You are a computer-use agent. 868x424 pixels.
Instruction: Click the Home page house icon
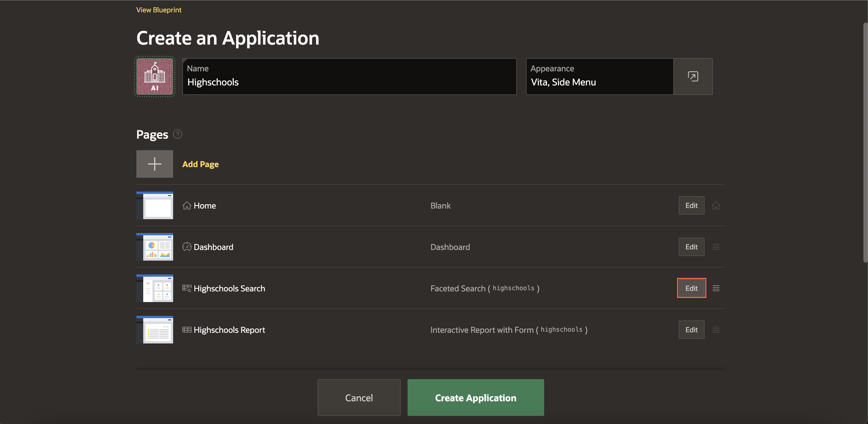pos(187,206)
